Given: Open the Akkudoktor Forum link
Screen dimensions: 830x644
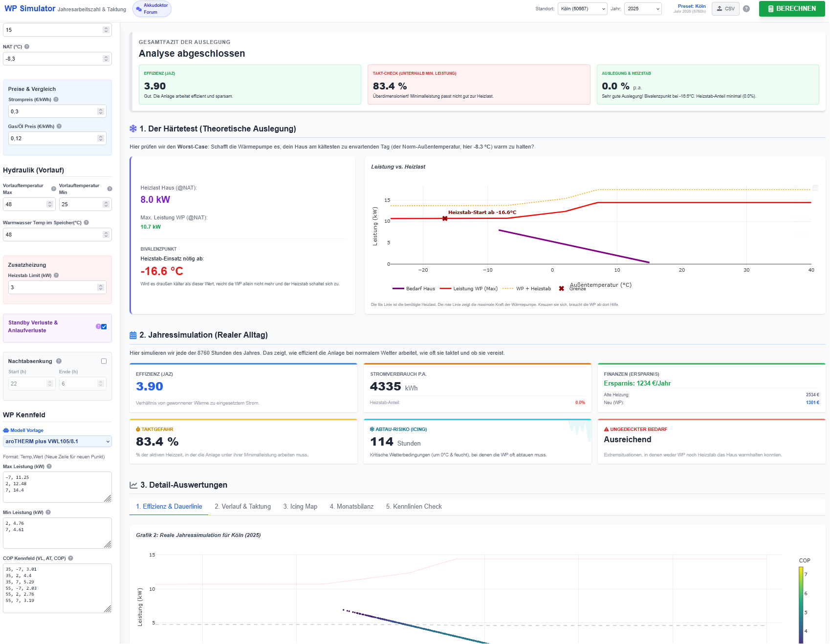Looking at the screenshot, I should point(152,9).
